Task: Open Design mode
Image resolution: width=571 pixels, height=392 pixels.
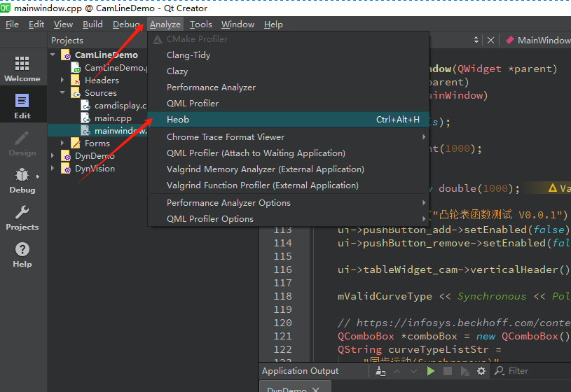Action: [22, 143]
